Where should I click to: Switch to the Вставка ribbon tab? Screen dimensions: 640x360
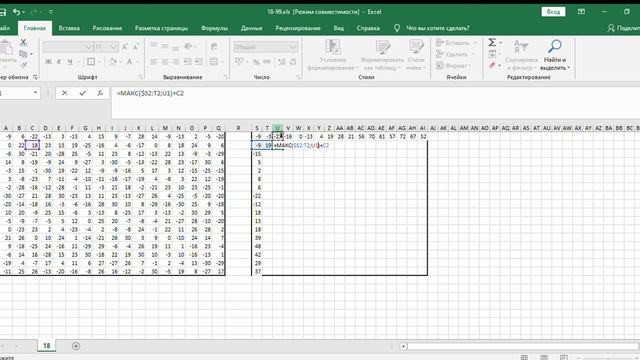(69, 28)
